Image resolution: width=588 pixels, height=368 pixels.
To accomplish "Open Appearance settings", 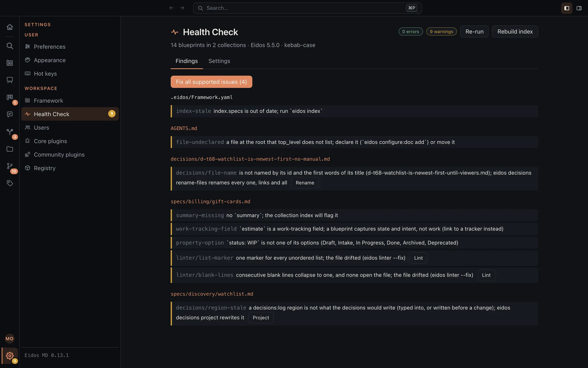I will coord(70,60).
